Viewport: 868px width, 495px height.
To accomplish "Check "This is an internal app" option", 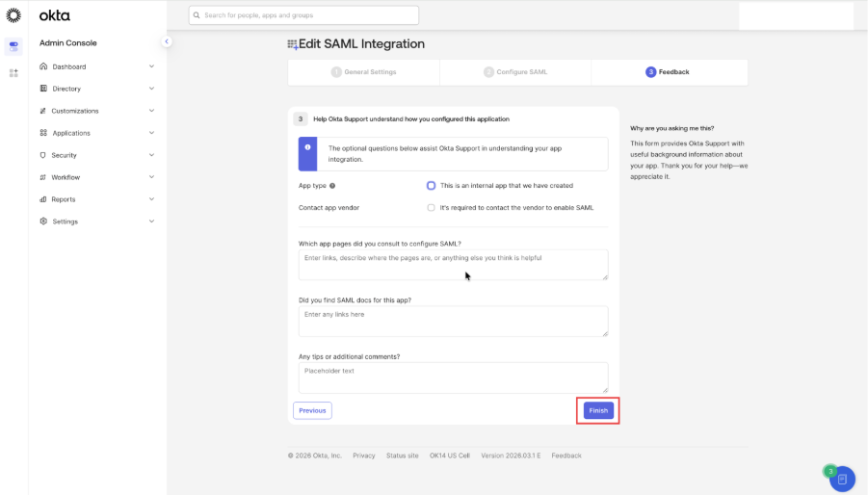I will (x=432, y=186).
